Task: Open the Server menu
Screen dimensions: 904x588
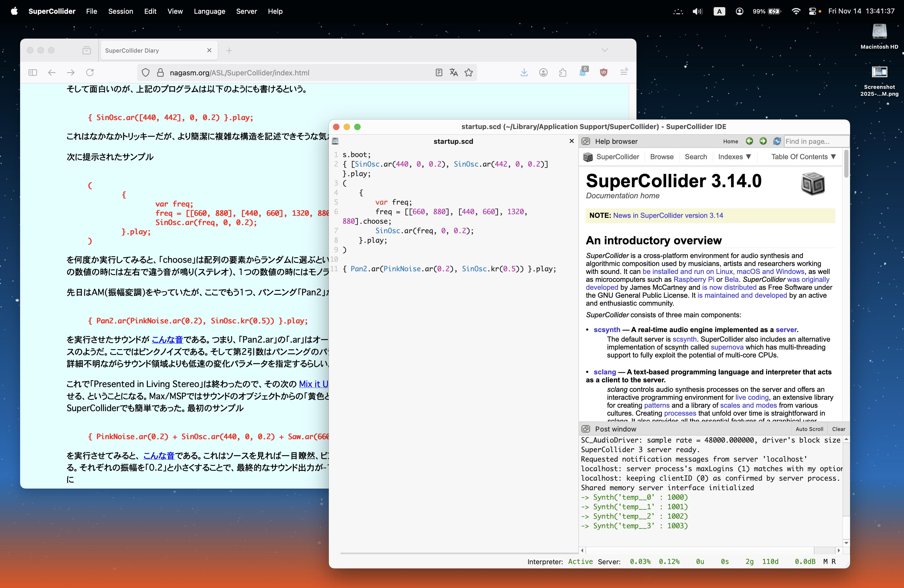Action: coord(246,11)
